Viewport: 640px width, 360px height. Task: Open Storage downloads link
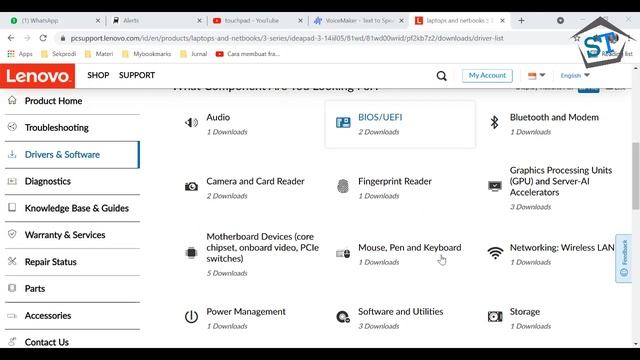tap(524, 311)
